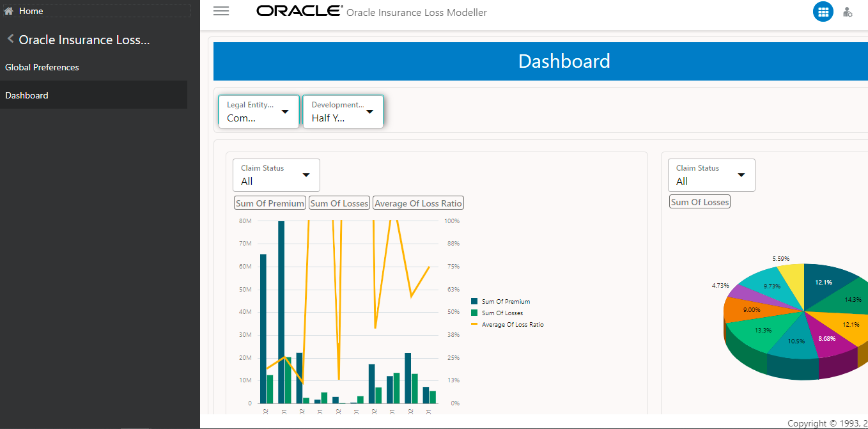Click the Home icon in sidebar

pos(9,11)
